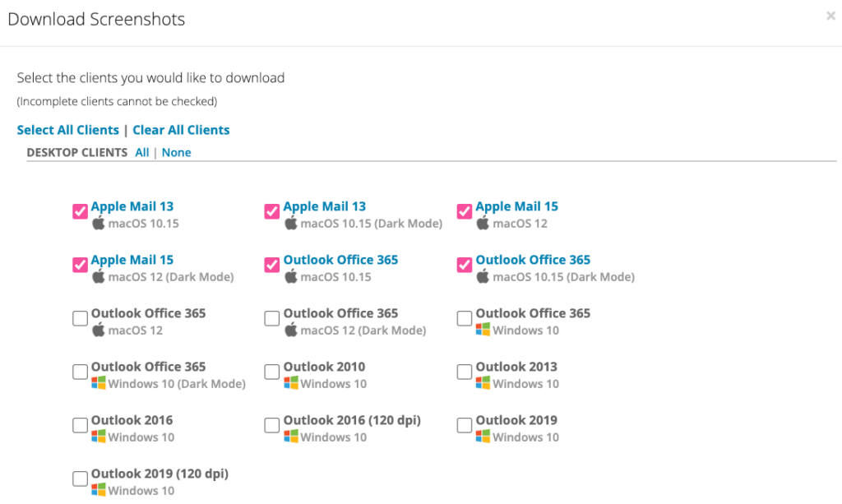Screen dimensions: 842x504
Task: Tick the Outlook 2016 (120 dpi) checkbox
Action: (272, 426)
